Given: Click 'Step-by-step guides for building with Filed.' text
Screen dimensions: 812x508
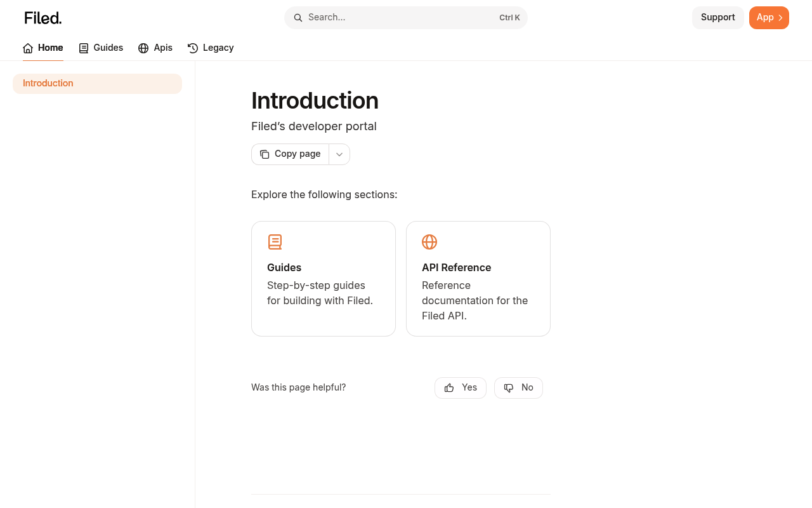Looking at the screenshot, I should tap(320, 293).
